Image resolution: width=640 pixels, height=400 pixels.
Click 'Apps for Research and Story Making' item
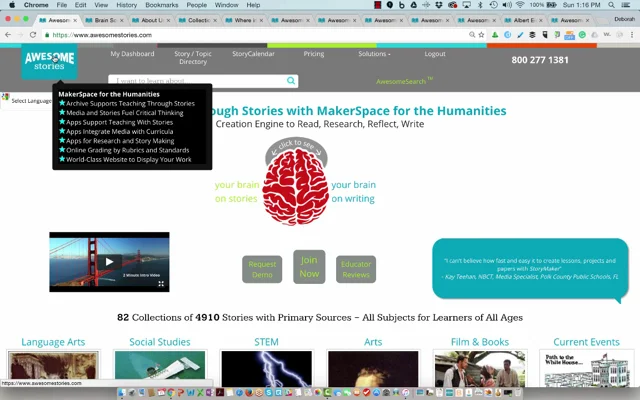[x=120, y=141]
